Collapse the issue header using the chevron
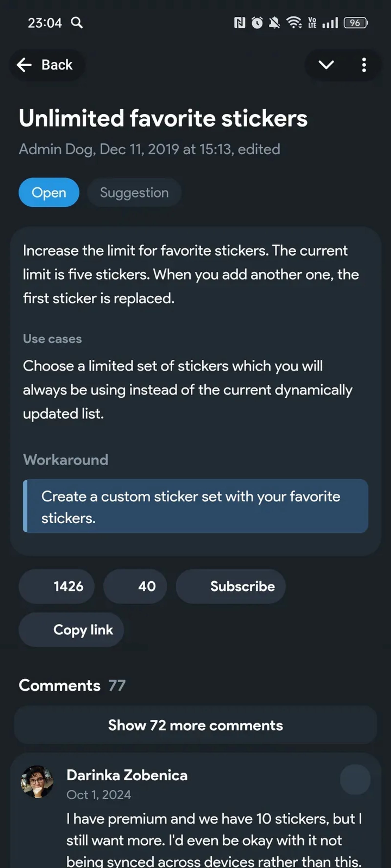Image resolution: width=391 pixels, height=868 pixels. pyautogui.click(x=326, y=65)
